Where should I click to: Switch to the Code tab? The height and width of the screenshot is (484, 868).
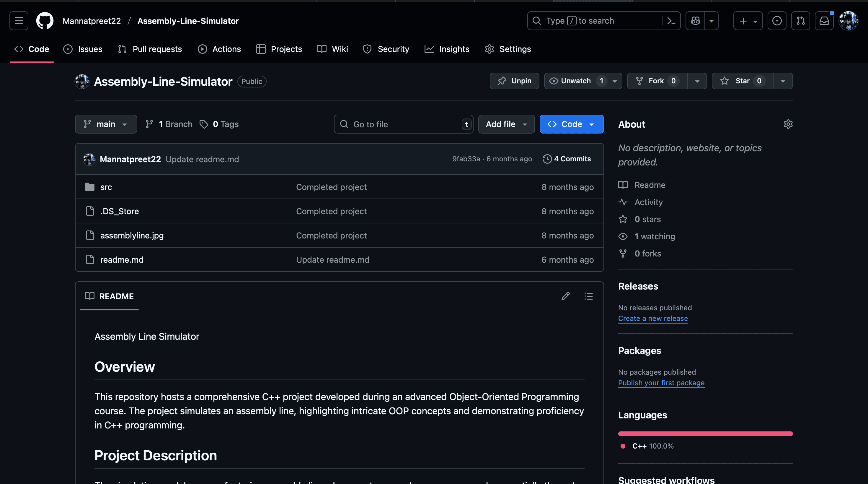coord(32,49)
